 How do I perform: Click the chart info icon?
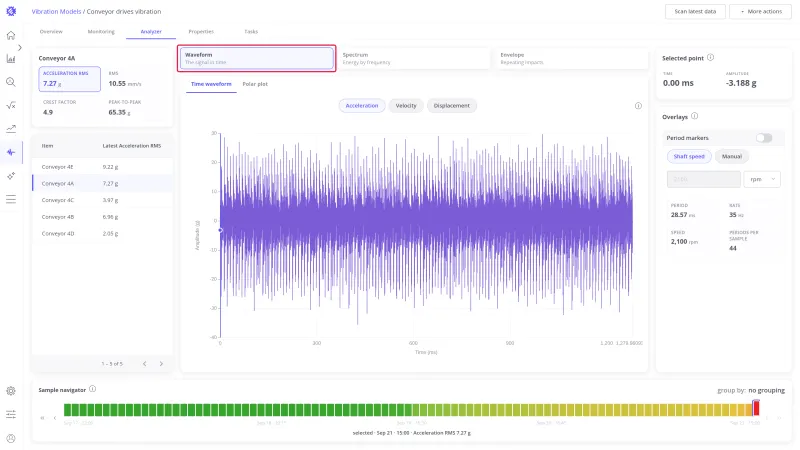pos(638,106)
